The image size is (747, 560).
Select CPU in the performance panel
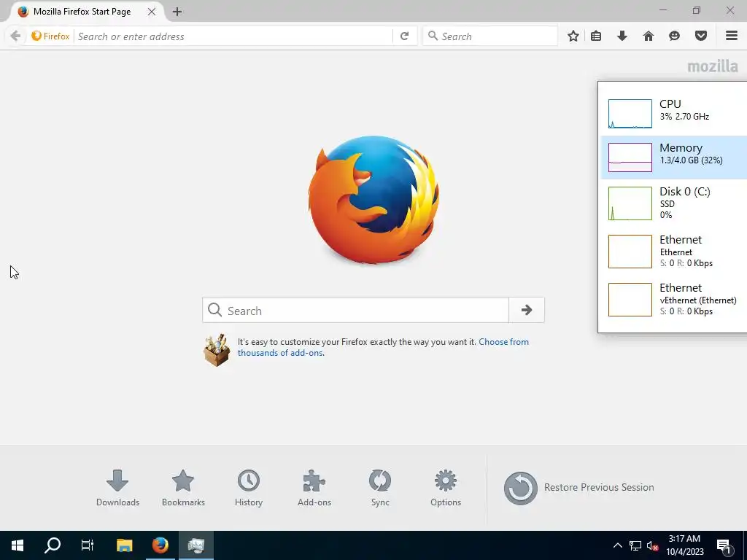(x=673, y=113)
